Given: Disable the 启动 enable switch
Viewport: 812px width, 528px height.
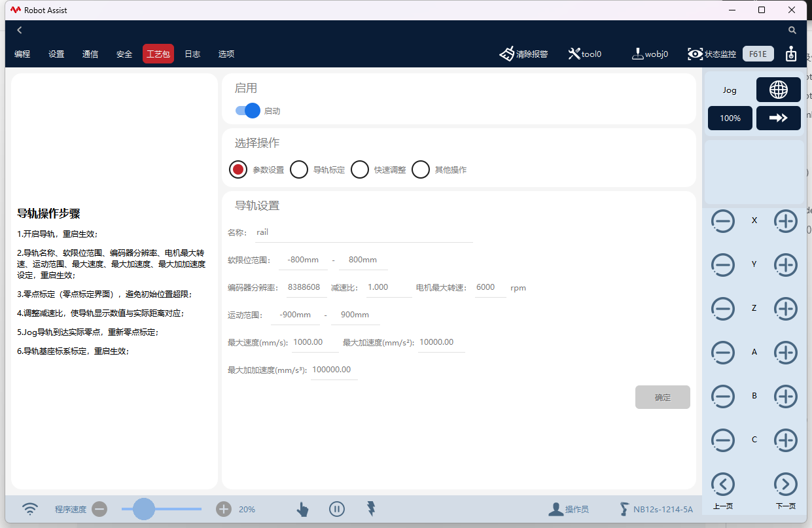Looking at the screenshot, I should 247,111.
